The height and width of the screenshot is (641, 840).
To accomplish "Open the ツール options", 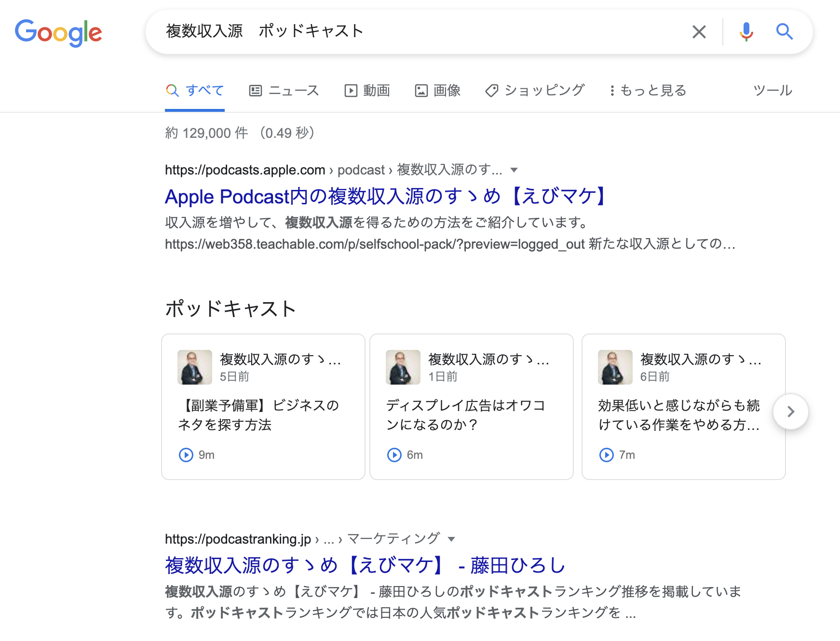I will 772,90.
